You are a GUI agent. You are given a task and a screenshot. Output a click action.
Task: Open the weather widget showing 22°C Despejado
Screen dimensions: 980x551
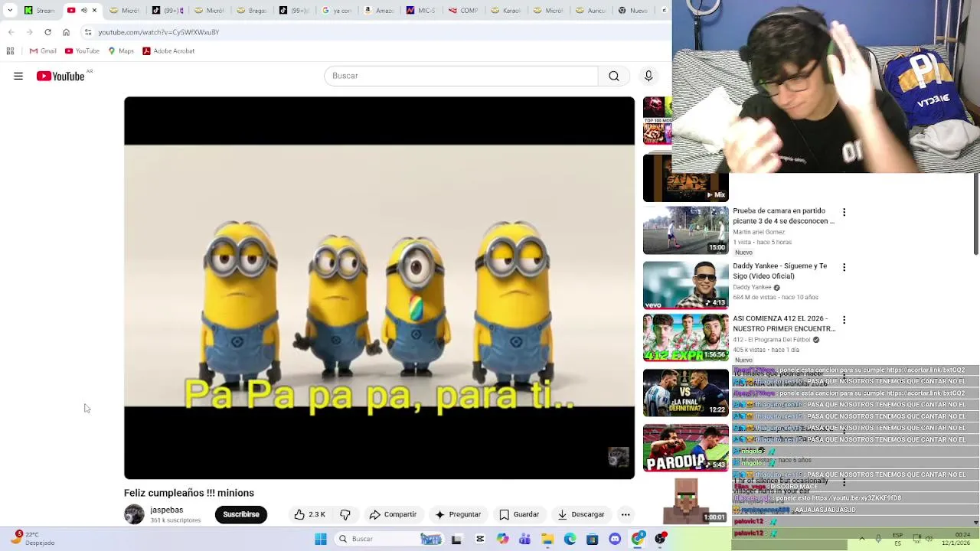point(33,539)
